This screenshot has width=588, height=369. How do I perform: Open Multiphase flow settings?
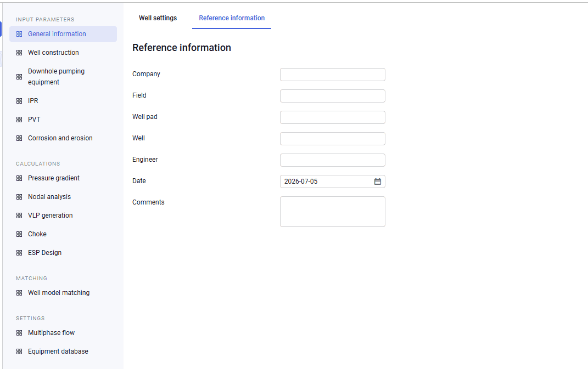[x=63, y=333]
